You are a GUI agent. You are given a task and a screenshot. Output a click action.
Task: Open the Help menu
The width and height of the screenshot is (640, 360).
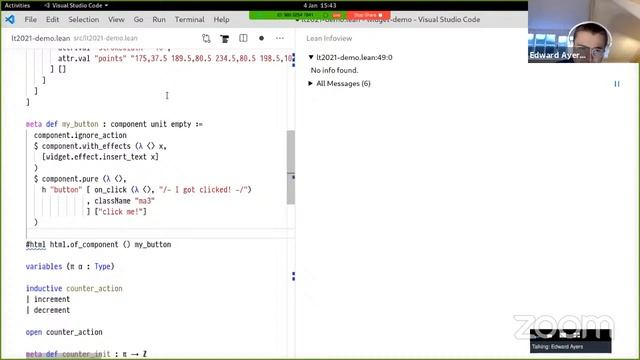click(221, 19)
